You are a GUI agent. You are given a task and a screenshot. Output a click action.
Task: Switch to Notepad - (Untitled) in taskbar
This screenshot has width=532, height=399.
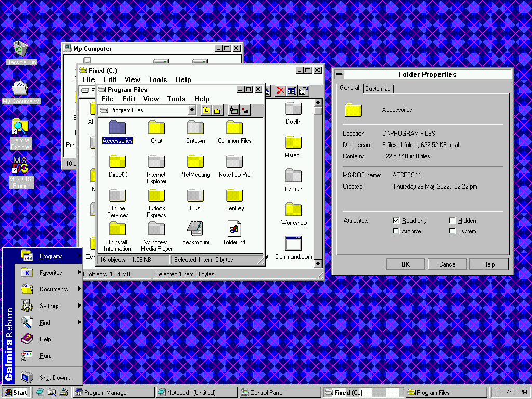197,393
